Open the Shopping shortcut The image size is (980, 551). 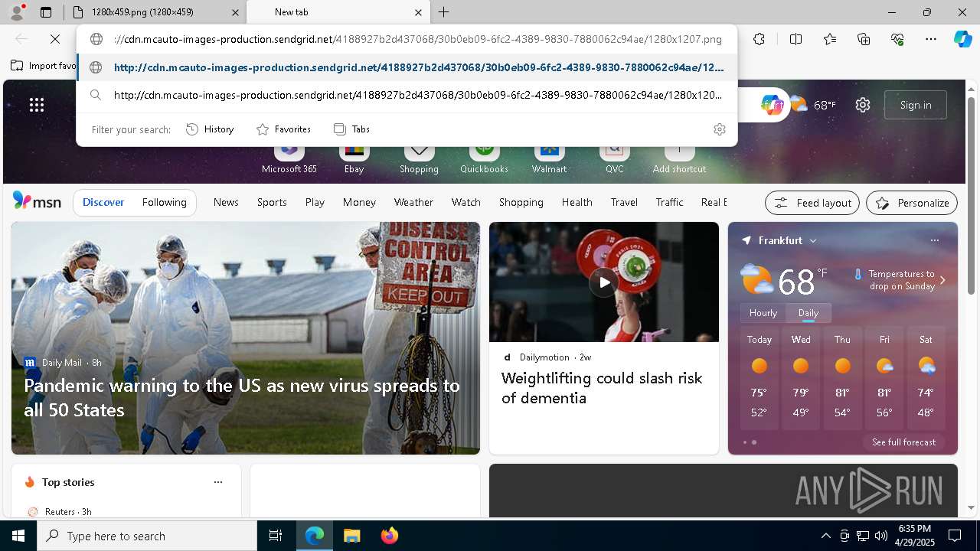(x=419, y=159)
